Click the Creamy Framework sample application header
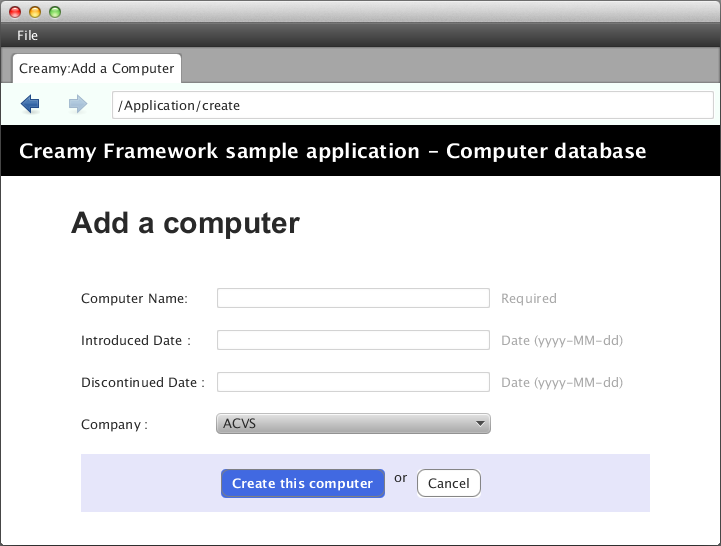 pos(332,152)
